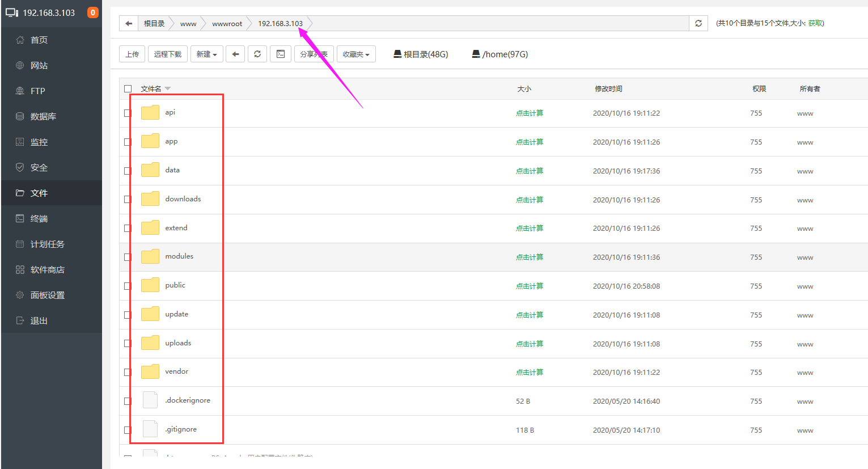Check the box for extend row

[x=128, y=228]
